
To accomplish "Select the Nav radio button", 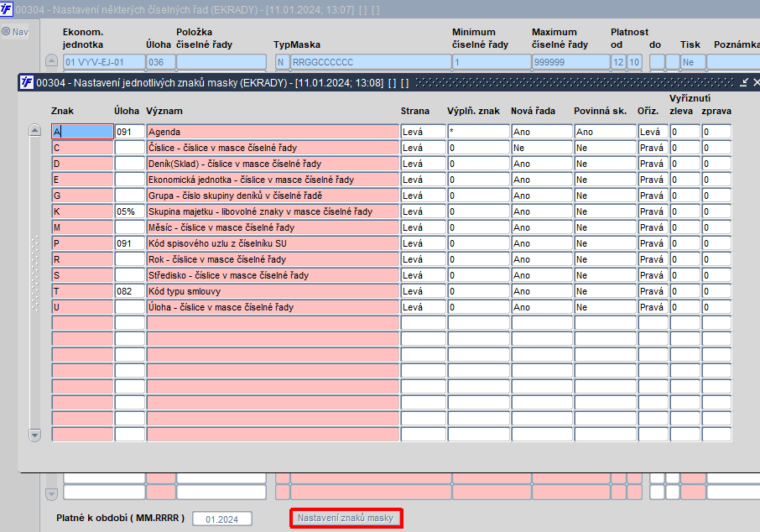I will tap(7, 32).
